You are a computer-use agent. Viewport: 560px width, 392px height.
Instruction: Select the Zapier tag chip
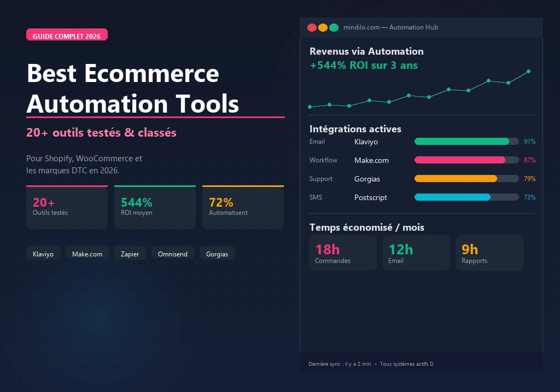[130, 253]
